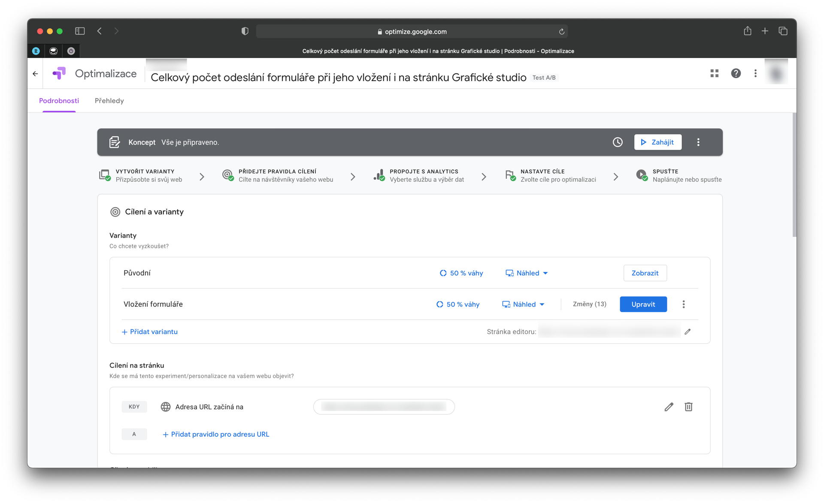Open the help question mark icon
This screenshot has height=504, width=824.
click(x=736, y=73)
